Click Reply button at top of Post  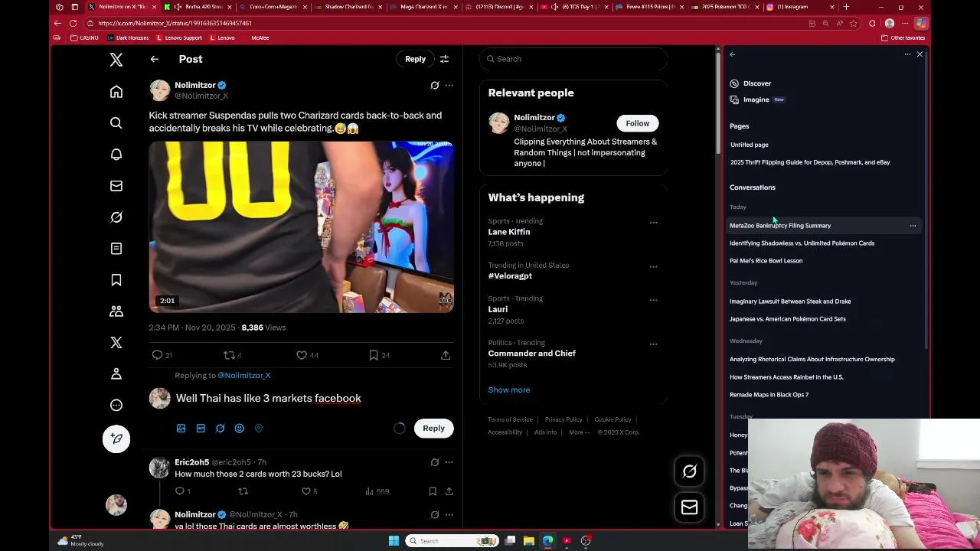coord(415,59)
